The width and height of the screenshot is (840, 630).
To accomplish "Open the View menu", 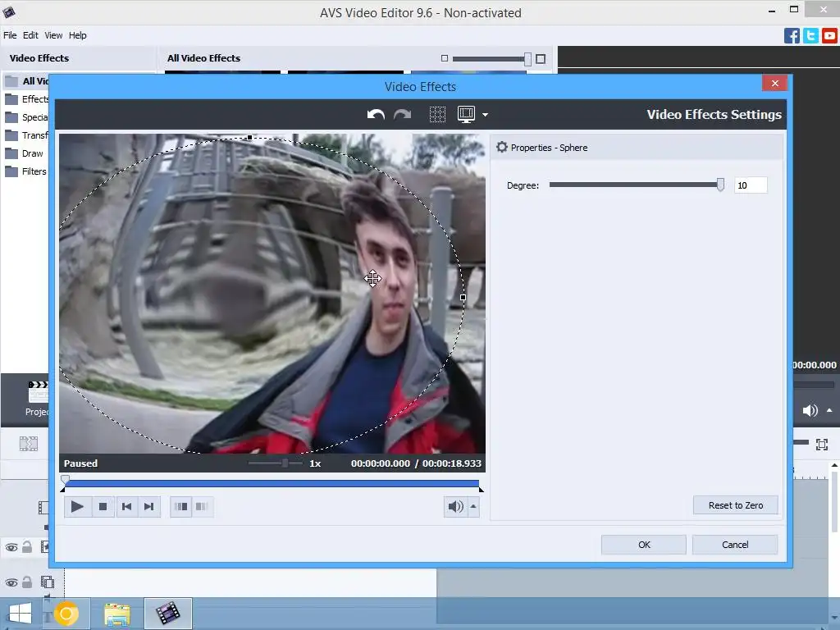I will pyautogui.click(x=53, y=35).
